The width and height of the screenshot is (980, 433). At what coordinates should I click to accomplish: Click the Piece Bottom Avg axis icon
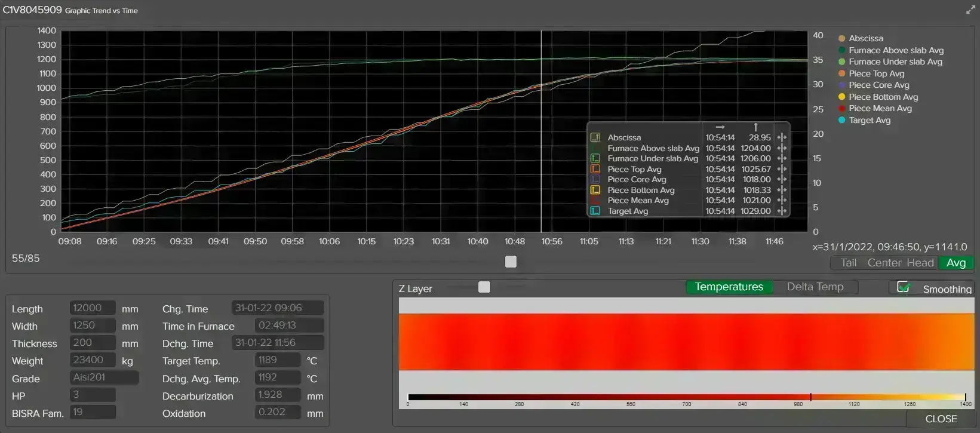click(x=595, y=190)
